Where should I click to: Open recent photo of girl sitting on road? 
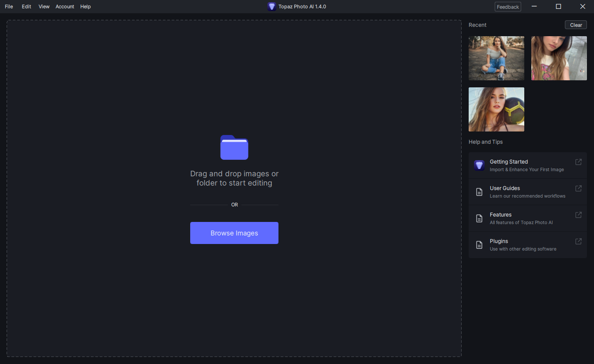tap(496, 58)
